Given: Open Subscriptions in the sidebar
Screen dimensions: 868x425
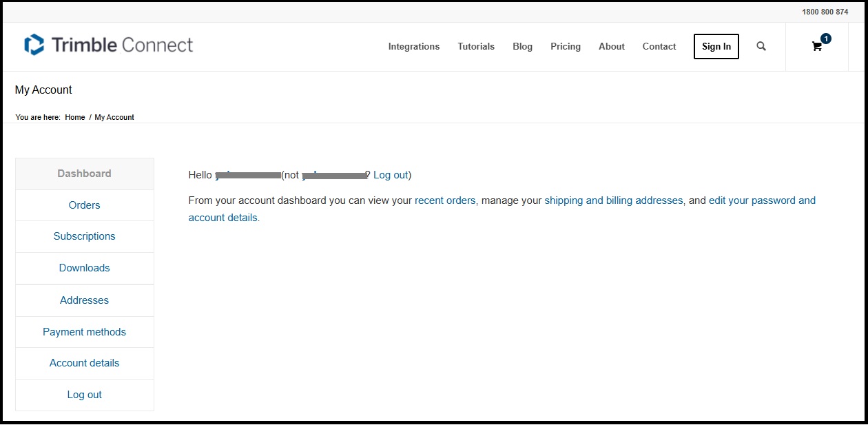Looking at the screenshot, I should click(x=85, y=236).
